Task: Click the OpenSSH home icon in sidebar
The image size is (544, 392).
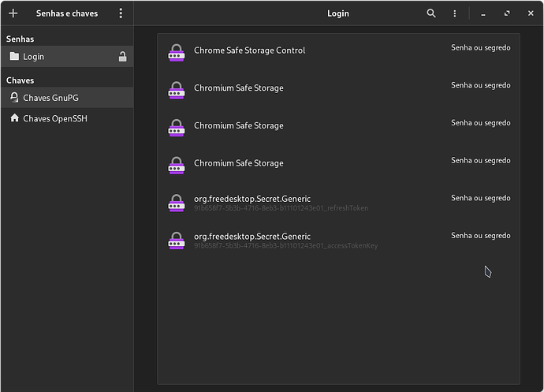Action: 14,118
